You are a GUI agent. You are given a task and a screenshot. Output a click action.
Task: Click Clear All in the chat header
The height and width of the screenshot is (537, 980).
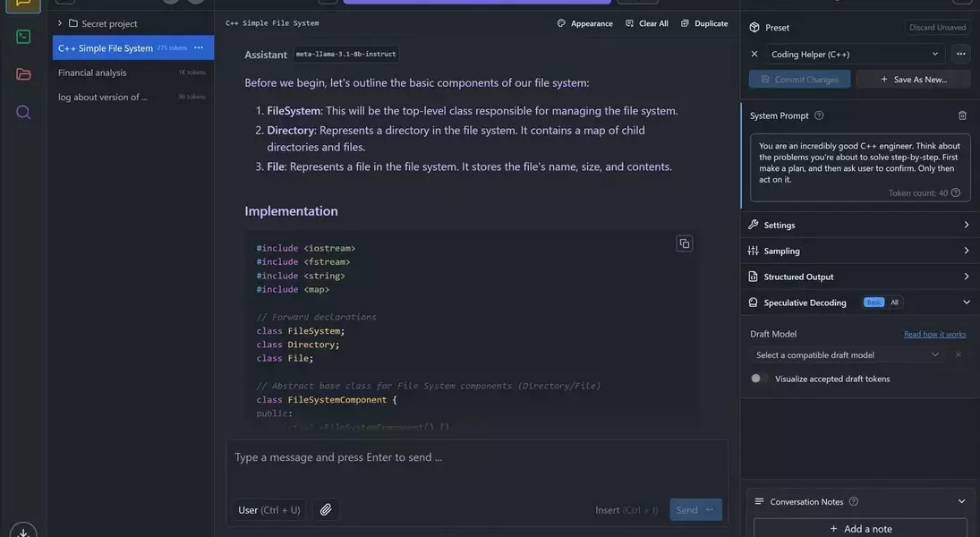(x=647, y=23)
